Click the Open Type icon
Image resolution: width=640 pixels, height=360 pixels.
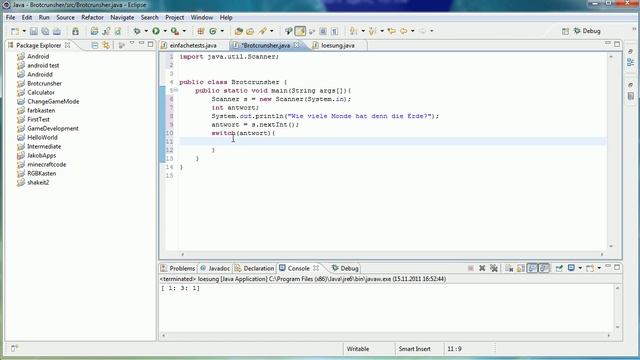coord(238,31)
